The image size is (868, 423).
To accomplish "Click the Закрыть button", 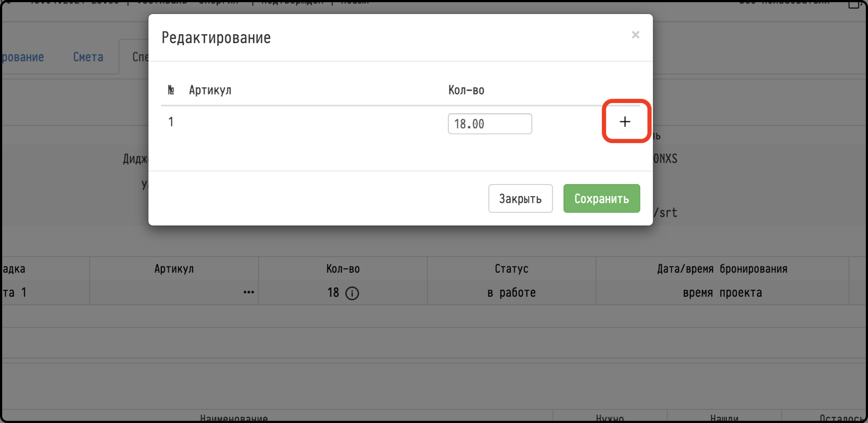I will [520, 198].
